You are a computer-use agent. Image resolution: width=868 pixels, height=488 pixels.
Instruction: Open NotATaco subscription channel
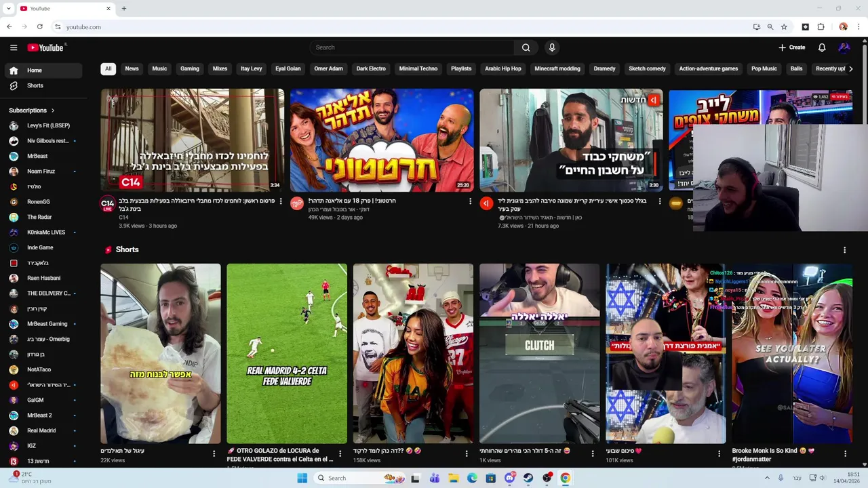click(43, 369)
